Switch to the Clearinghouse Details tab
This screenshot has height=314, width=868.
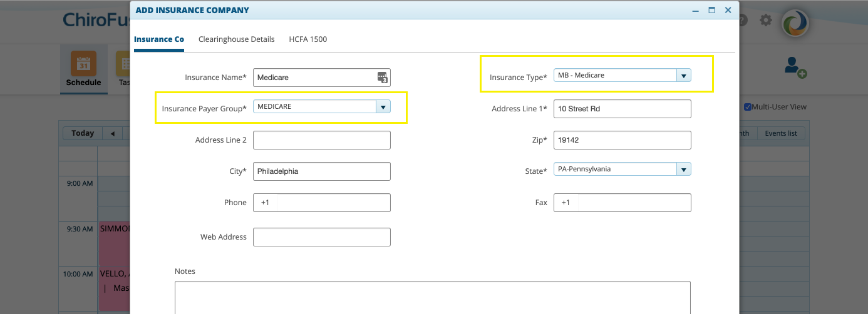[236, 39]
